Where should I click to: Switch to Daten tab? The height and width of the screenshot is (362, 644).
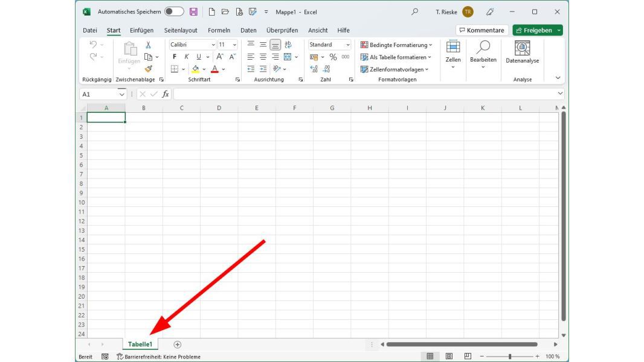[x=248, y=30]
